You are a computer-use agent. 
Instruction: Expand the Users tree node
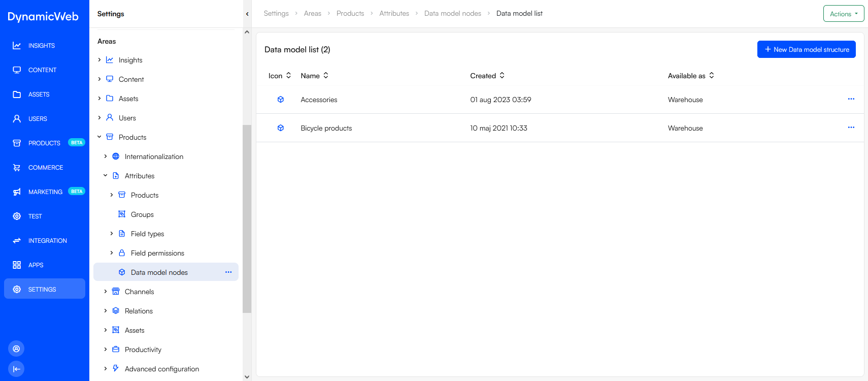(99, 118)
